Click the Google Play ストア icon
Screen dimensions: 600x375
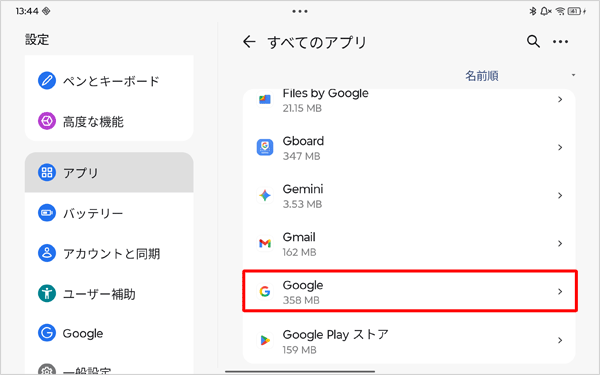pyautogui.click(x=265, y=340)
